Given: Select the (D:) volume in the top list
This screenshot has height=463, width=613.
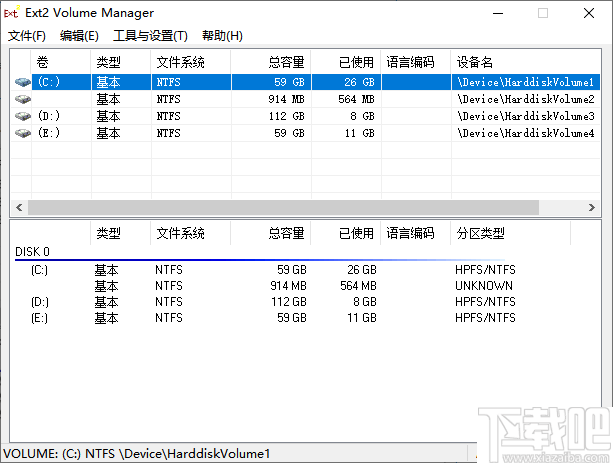Looking at the screenshot, I should [x=49, y=116].
